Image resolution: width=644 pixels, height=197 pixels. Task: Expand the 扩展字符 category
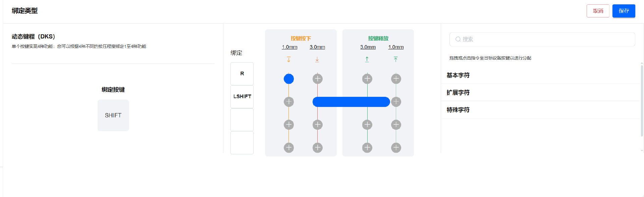coord(458,92)
